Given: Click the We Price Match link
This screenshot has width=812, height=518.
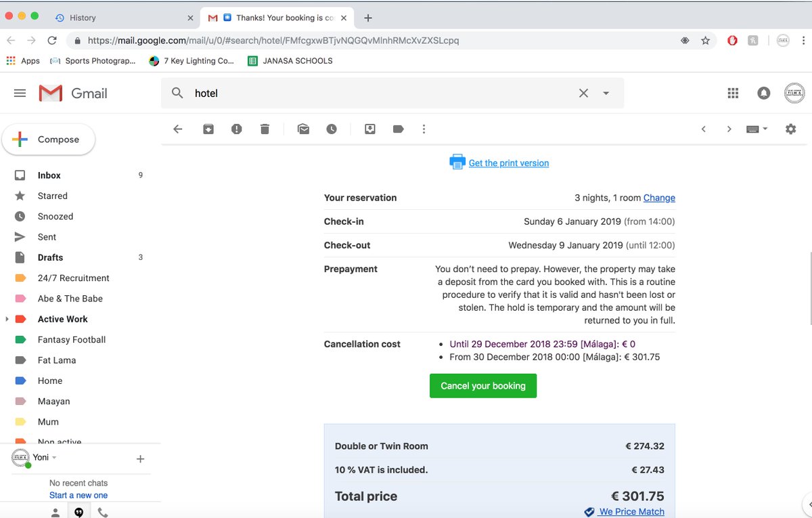Looking at the screenshot, I should (x=631, y=512).
